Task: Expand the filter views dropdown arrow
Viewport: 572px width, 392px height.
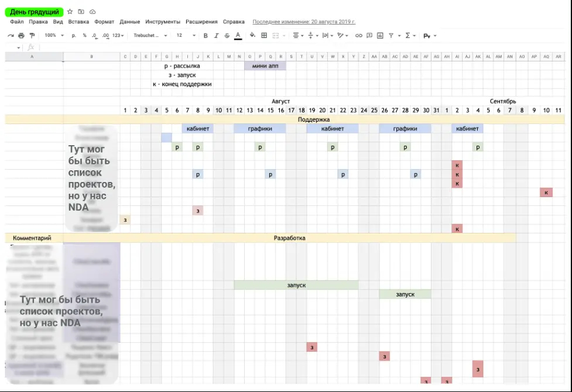Action: click(x=399, y=36)
